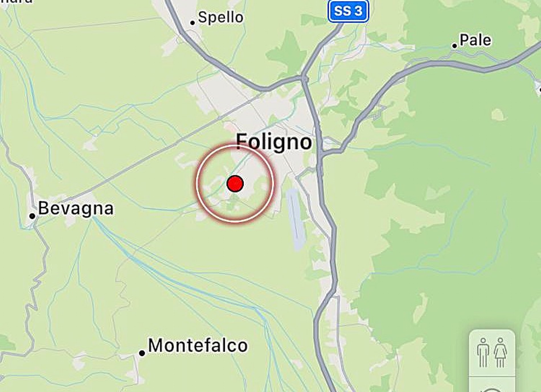Viewport: 541px width, 392px height.
Task: Click the black dot marking Montefalco
Action: coord(142,353)
